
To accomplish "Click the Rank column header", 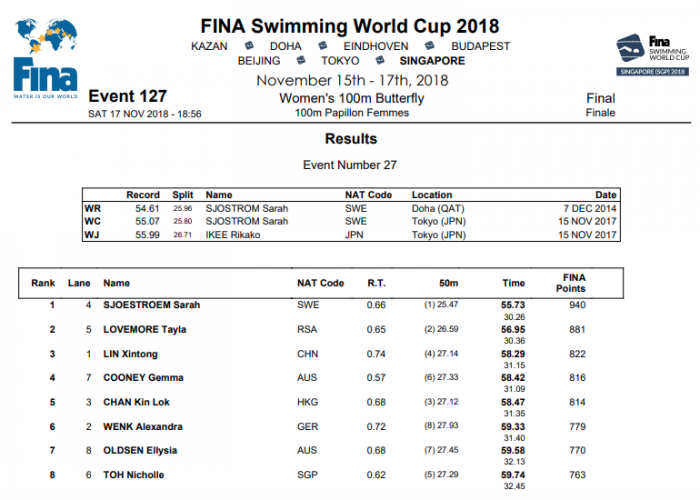I will coord(43,283).
